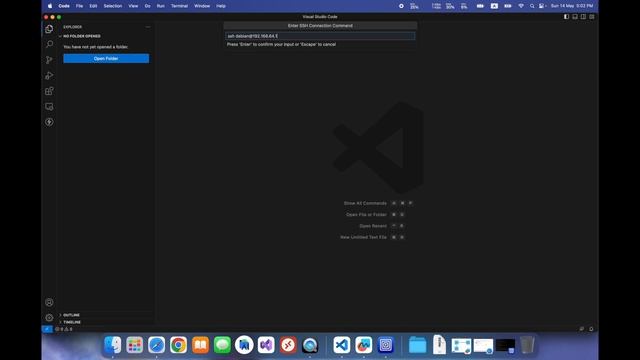Screen dimensions: 640x360
Task: Open the Window menu
Action: pyautogui.click(x=202, y=6)
